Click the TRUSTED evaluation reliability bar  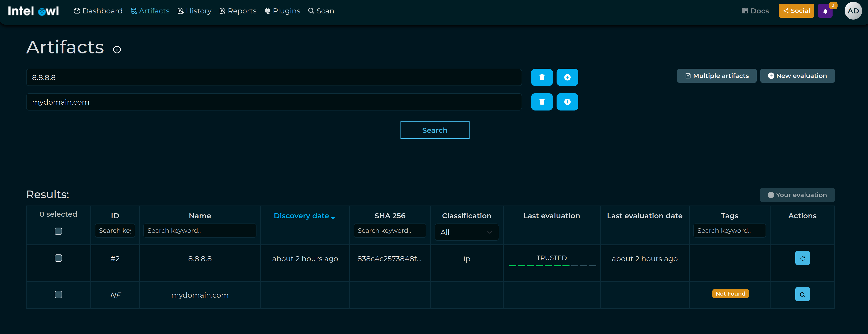552,266
